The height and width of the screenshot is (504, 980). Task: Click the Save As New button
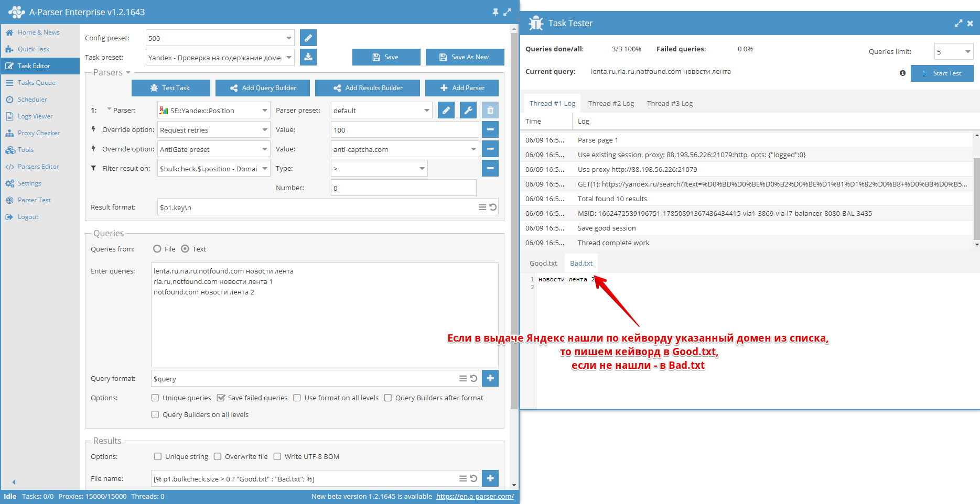click(465, 57)
